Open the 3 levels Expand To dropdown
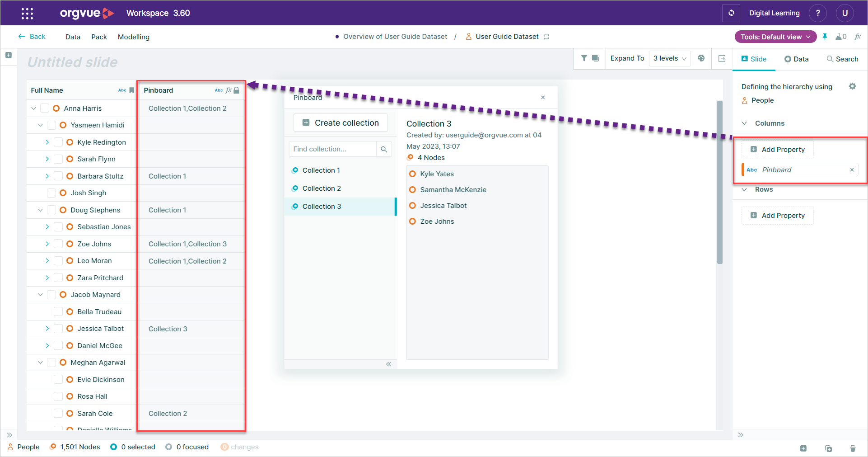The image size is (868, 457). (670, 58)
